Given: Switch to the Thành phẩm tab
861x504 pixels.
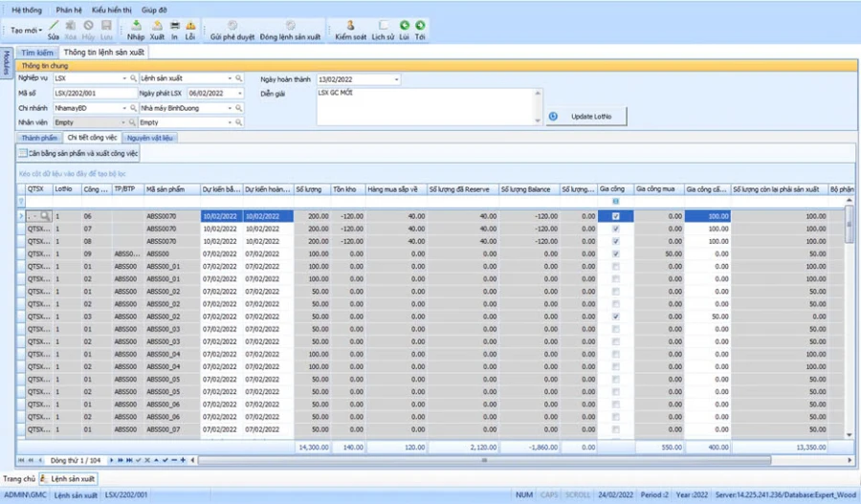Looking at the screenshot, I should point(39,138).
